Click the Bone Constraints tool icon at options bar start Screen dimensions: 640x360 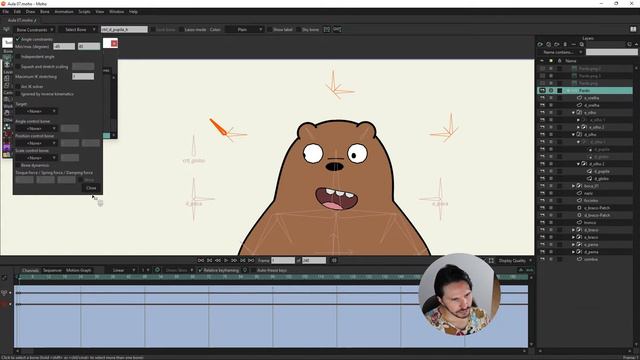tap(6, 29)
